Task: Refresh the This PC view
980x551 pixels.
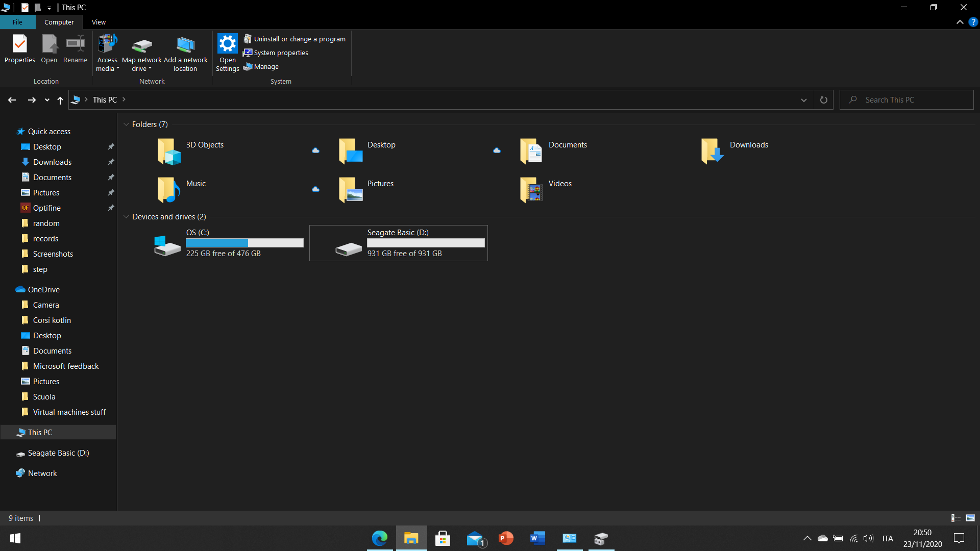Action: 823,100
